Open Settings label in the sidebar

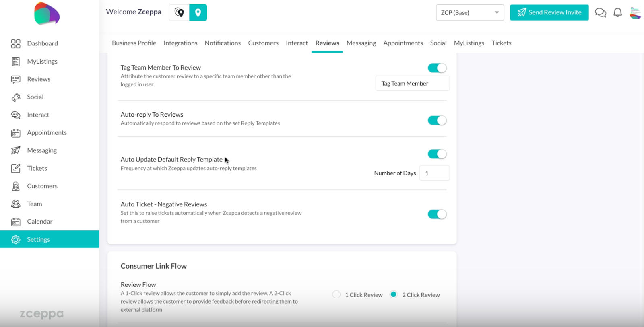(x=38, y=239)
